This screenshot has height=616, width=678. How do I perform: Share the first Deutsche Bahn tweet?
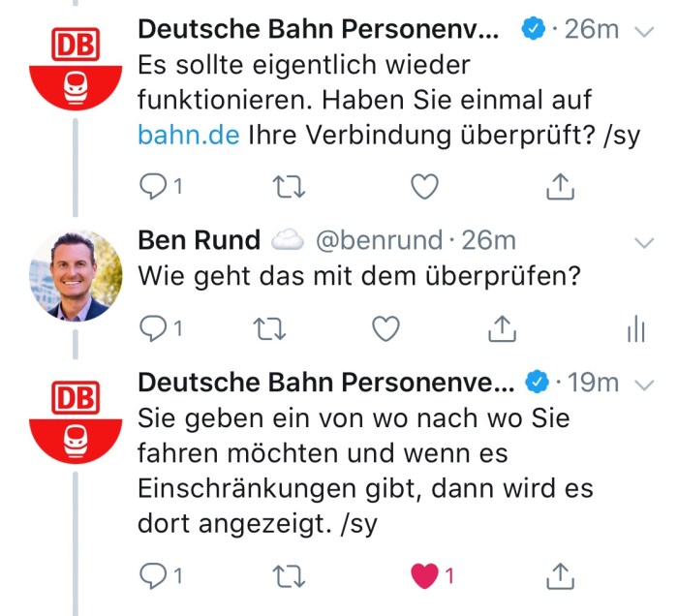coord(561,187)
